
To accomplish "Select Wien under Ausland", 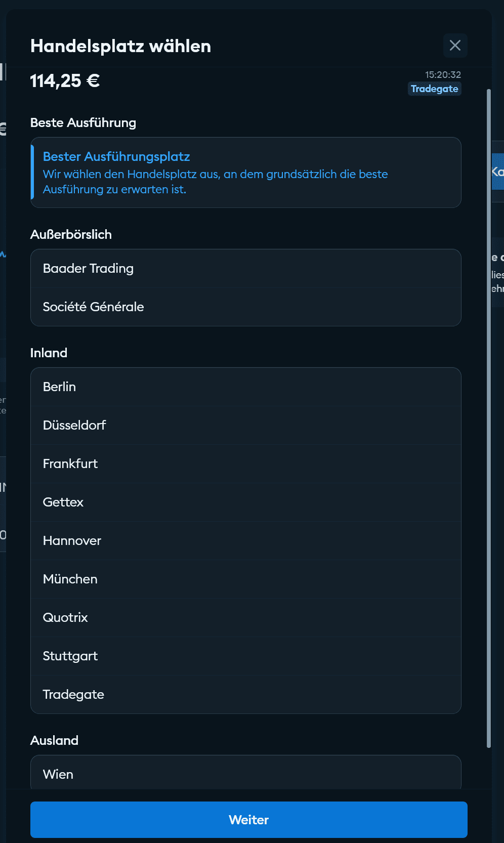I will pos(245,774).
